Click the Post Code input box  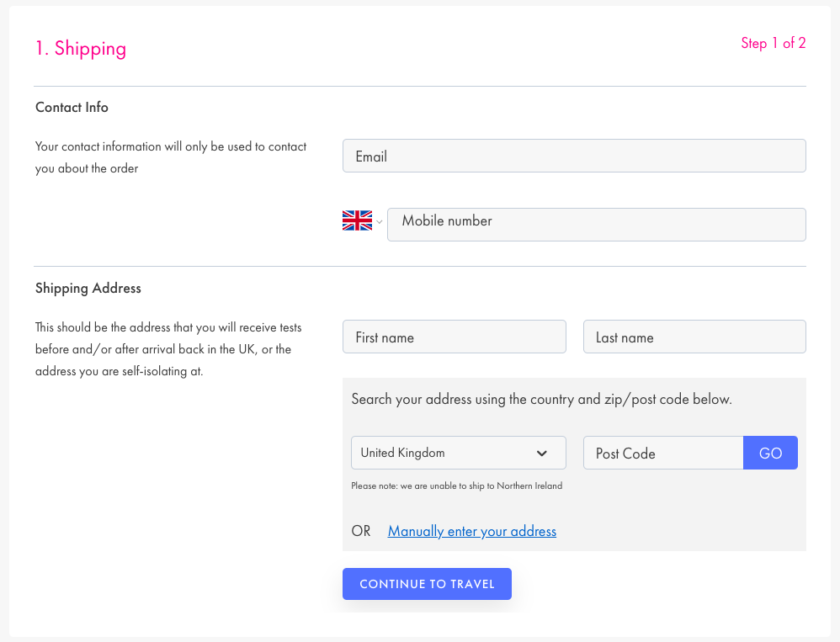click(662, 454)
